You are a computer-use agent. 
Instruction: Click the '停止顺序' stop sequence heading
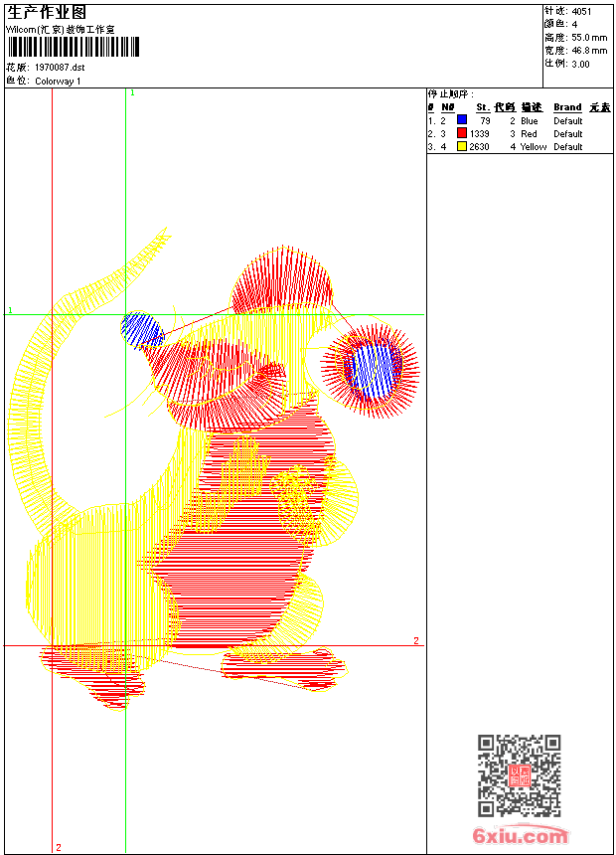(x=450, y=93)
